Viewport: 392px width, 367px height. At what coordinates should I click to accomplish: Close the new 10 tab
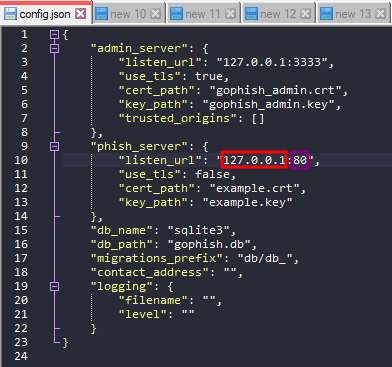(155, 14)
